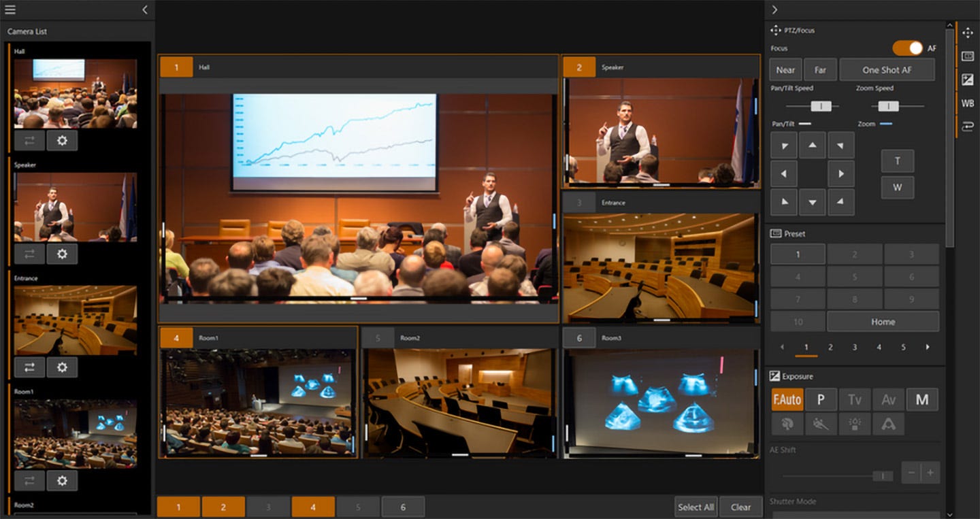Screen dimensions: 980x519
Task: Toggle number 3 badge on Entrance view header
Action: point(579,203)
